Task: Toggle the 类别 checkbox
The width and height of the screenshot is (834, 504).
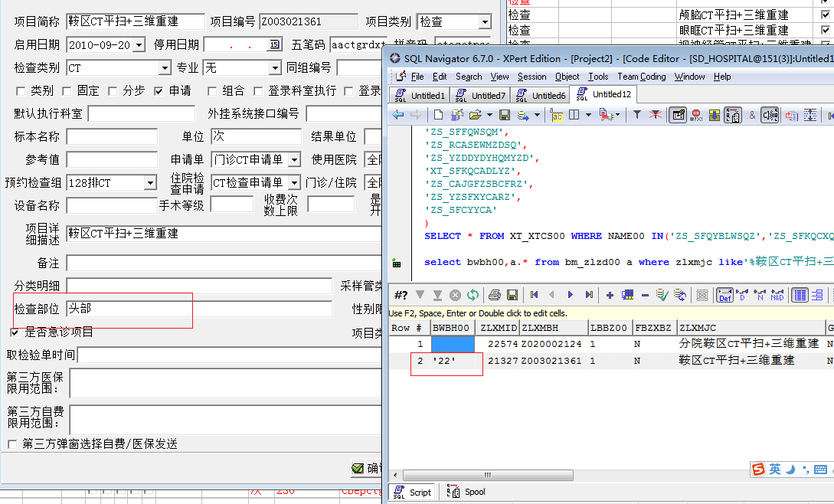Action: coord(21,92)
